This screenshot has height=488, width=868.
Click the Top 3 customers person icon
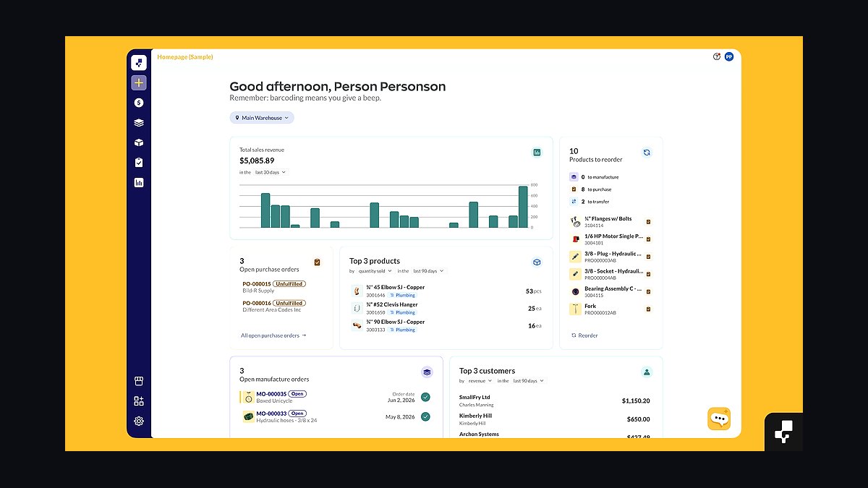coord(647,372)
